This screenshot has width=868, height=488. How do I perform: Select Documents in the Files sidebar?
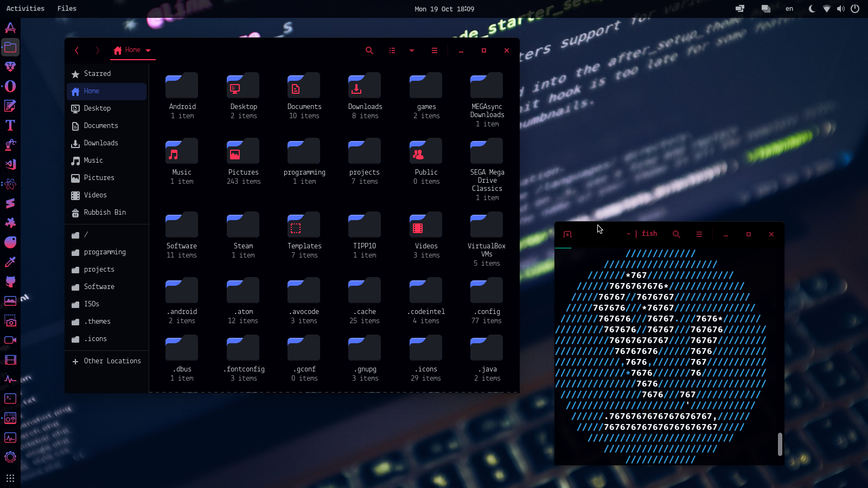point(107,126)
